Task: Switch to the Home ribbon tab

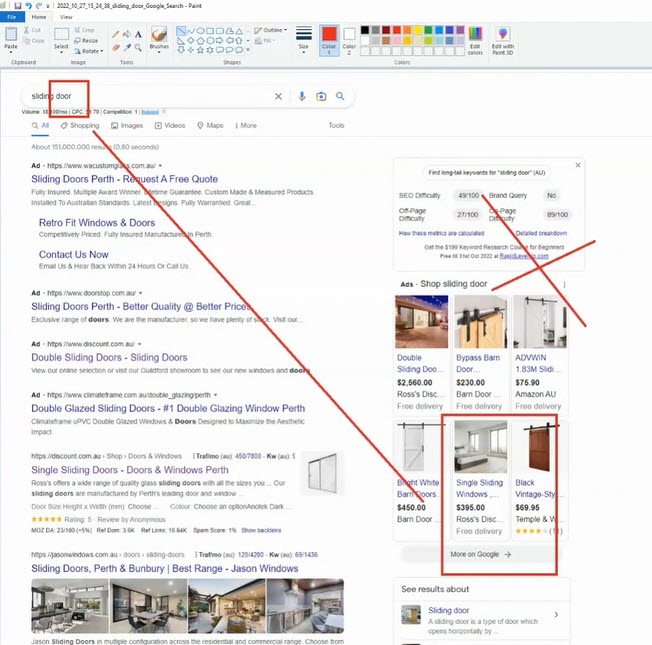Action: tap(39, 17)
